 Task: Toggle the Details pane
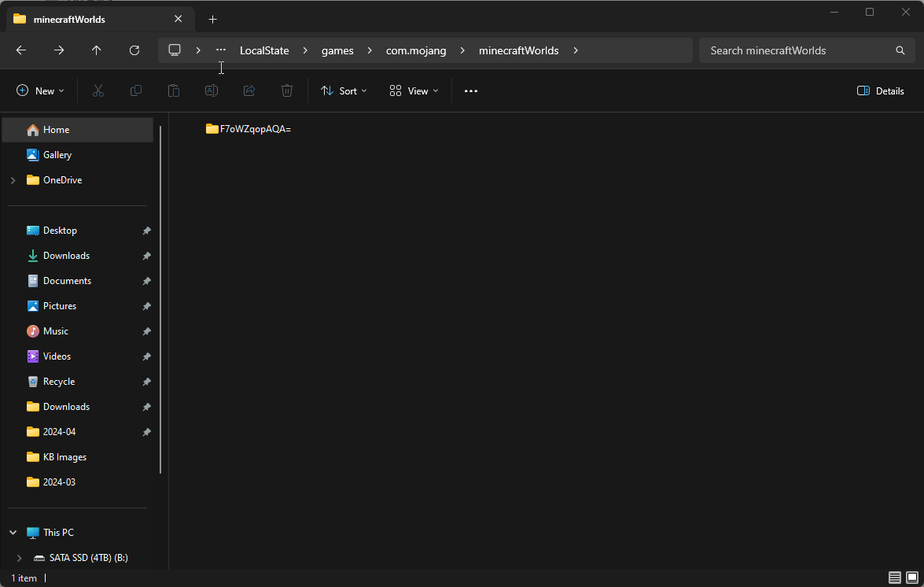(x=881, y=91)
